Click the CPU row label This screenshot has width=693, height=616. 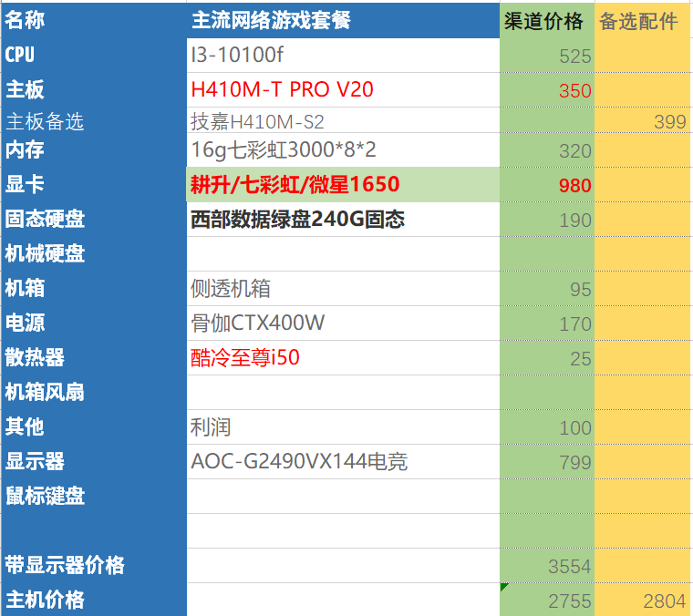[x=94, y=56]
